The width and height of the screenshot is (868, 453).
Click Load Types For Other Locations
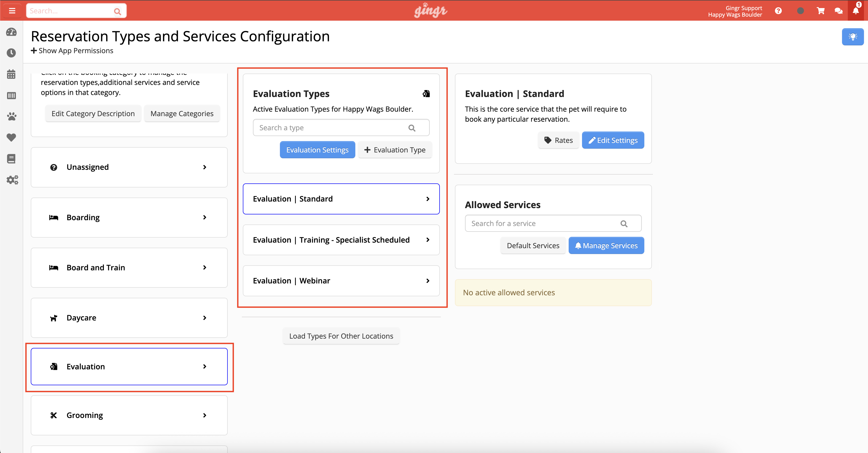(341, 336)
